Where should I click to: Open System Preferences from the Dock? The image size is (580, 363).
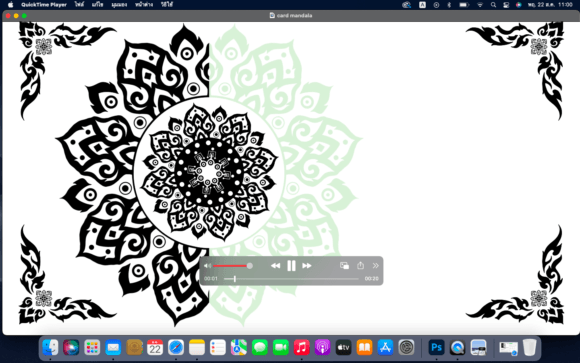coord(407,347)
